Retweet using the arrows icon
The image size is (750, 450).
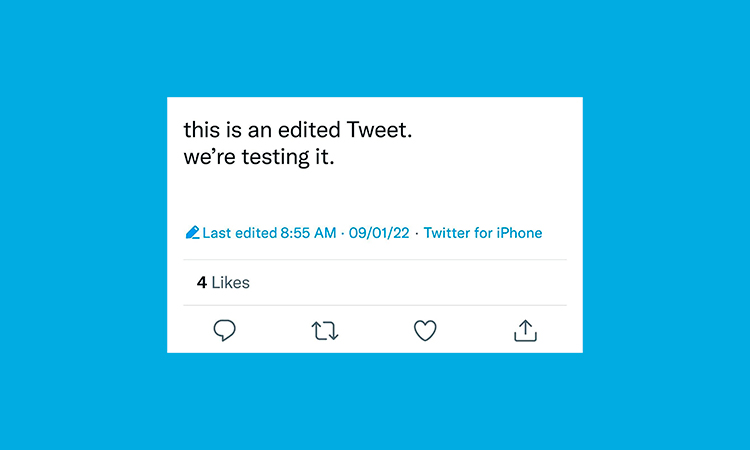pyautogui.click(x=325, y=330)
